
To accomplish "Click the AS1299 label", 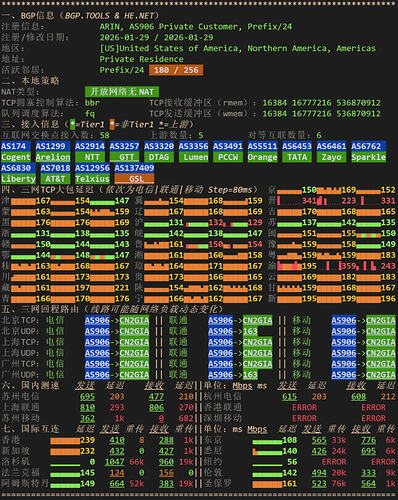I will (x=53, y=146).
